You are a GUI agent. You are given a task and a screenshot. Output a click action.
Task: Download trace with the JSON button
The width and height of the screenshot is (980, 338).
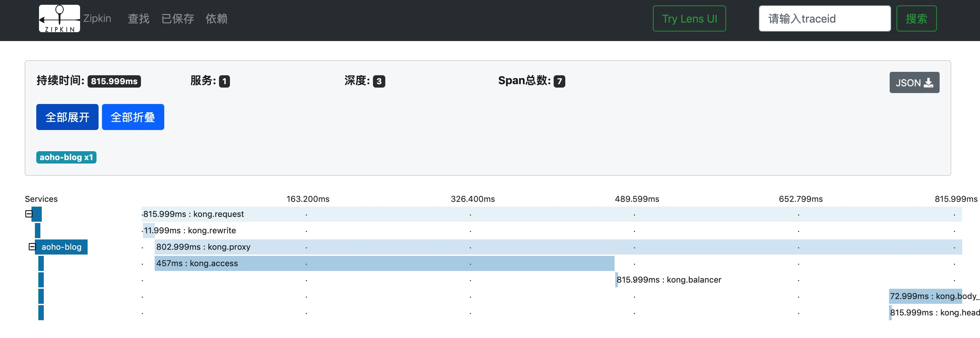914,82
